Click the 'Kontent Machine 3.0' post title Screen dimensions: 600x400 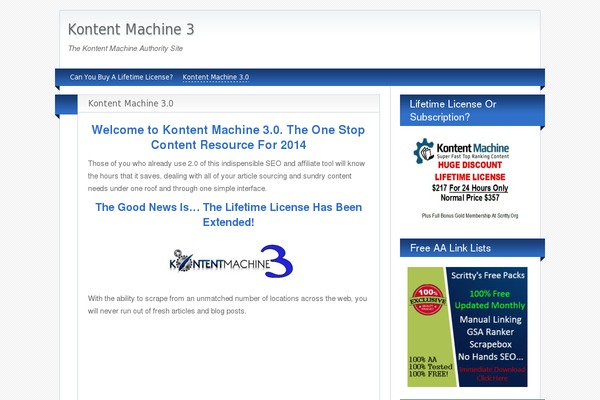130,104
